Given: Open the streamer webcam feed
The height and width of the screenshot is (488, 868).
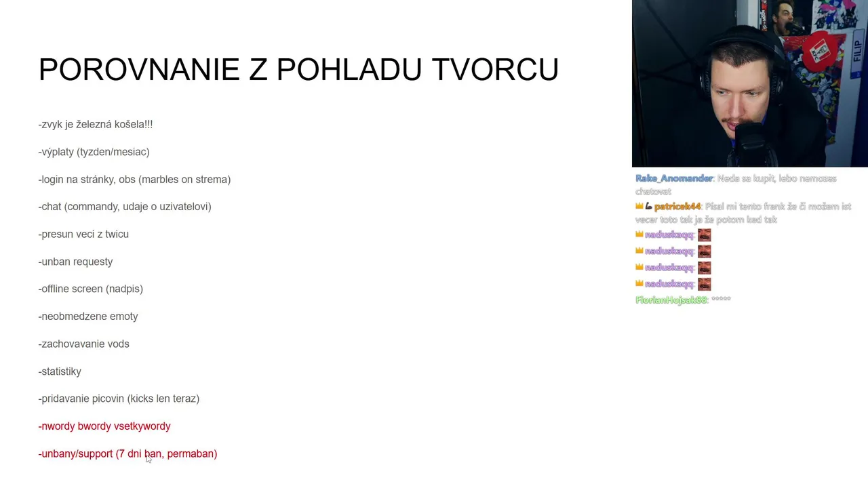Looking at the screenshot, I should pos(749,83).
